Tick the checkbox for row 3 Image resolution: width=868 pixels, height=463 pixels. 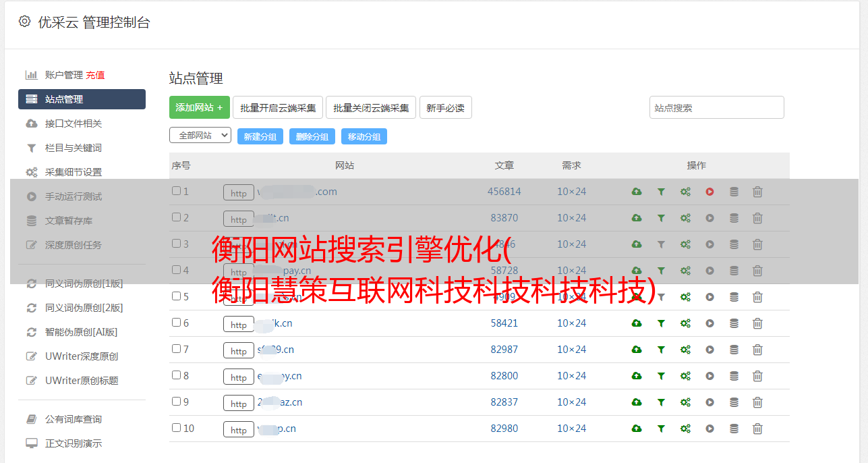(x=176, y=244)
